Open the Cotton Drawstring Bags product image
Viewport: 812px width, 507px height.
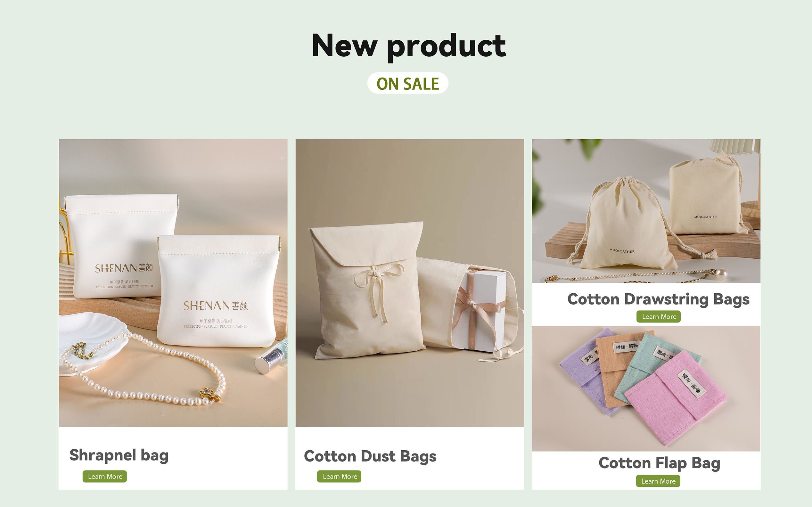point(646,211)
